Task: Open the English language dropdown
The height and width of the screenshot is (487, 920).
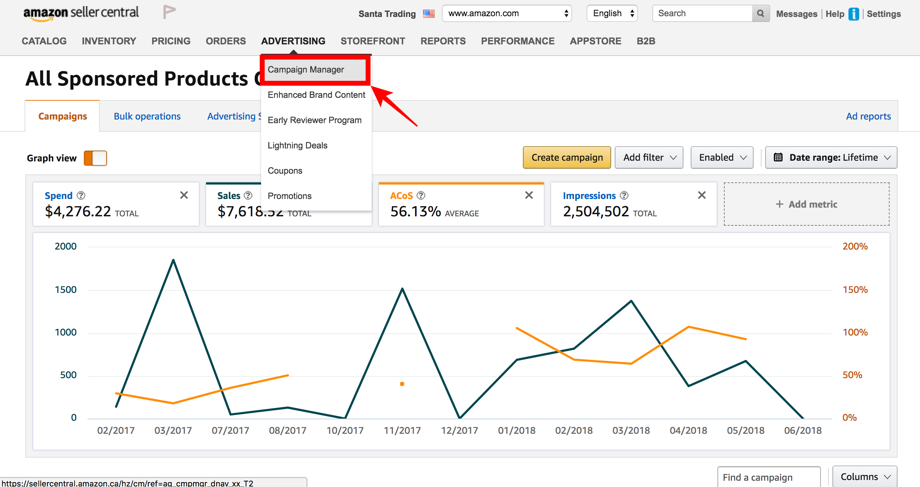Action: click(x=612, y=13)
